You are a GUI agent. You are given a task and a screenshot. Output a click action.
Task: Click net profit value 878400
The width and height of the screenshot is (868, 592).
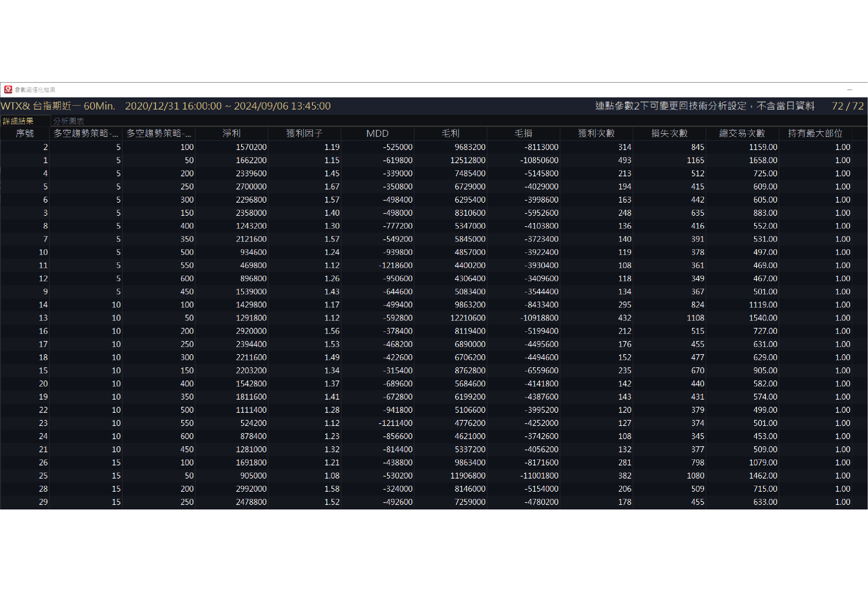pyautogui.click(x=253, y=436)
